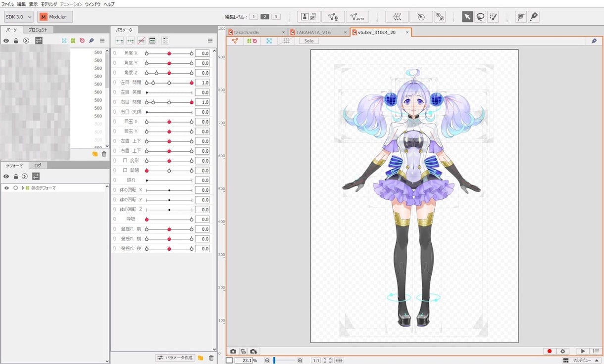Screen dimensions: 604x364
Task: Set edit level to 3
Action: (x=276, y=17)
